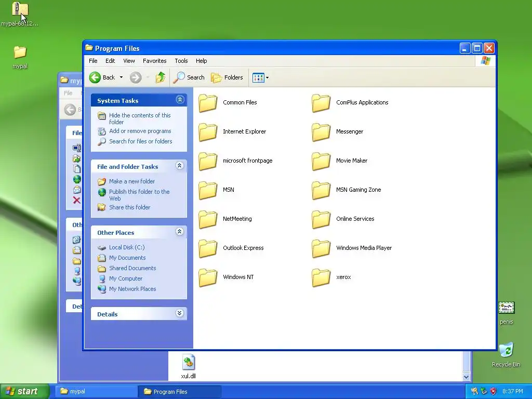Collapse the System Tasks panel
The width and height of the screenshot is (532, 399).
180,99
